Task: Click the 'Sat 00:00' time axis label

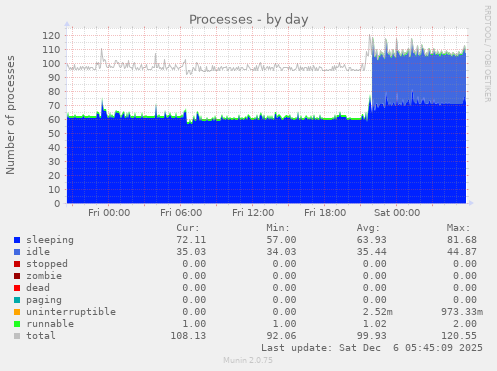Action: click(x=397, y=213)
